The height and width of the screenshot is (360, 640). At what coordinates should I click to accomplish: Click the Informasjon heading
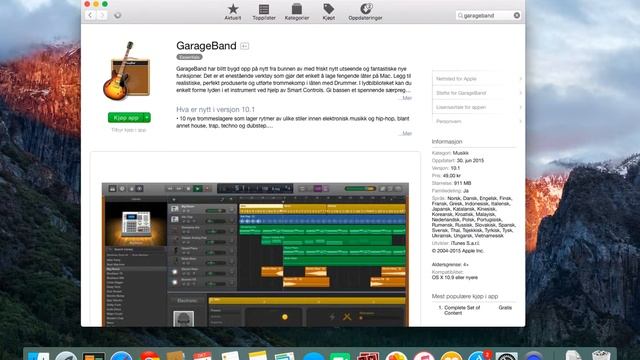pyautogui.click(x=447, y=142)
